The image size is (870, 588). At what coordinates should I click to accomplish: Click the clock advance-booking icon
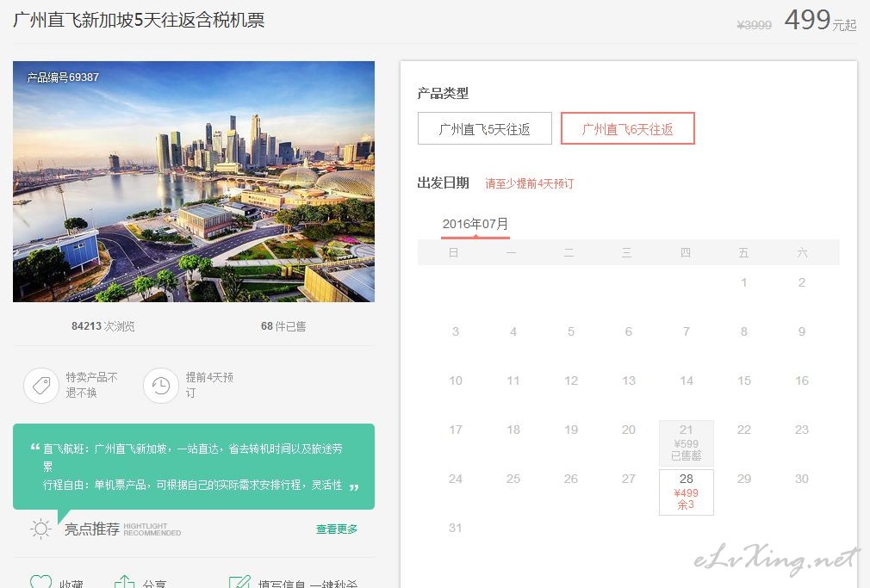pyautogui.click(x=161, y=386)
